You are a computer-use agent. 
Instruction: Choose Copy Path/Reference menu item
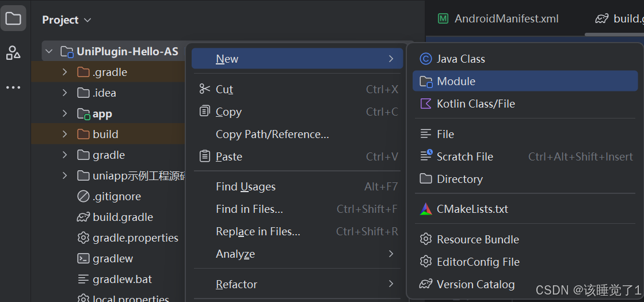(x=272, y=134)
